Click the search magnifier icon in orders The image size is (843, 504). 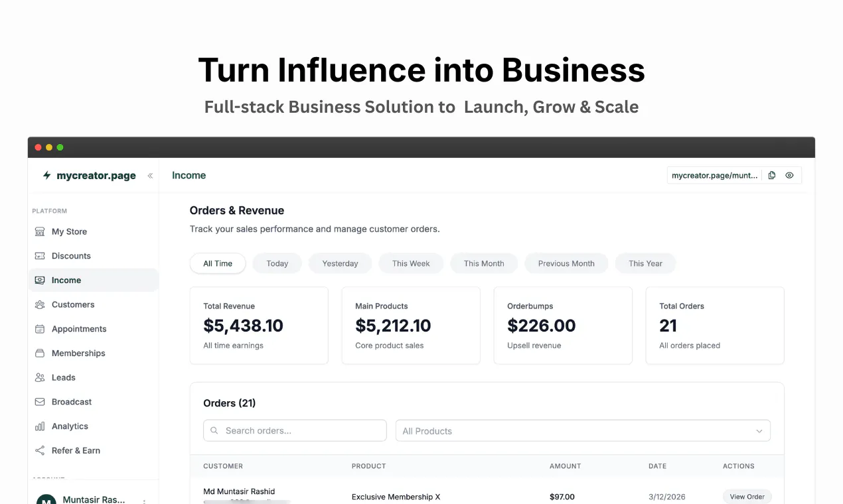pos(214,430)
